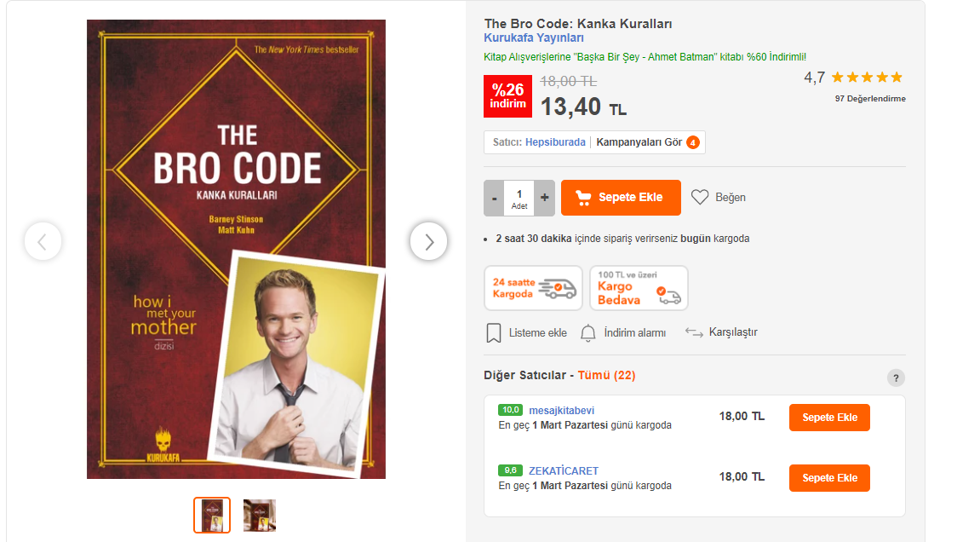This screenshot has width=980, height=542.
Task: Click the Kargo Bedava badge
Action: pyautogui.click(x=639, y=288)
